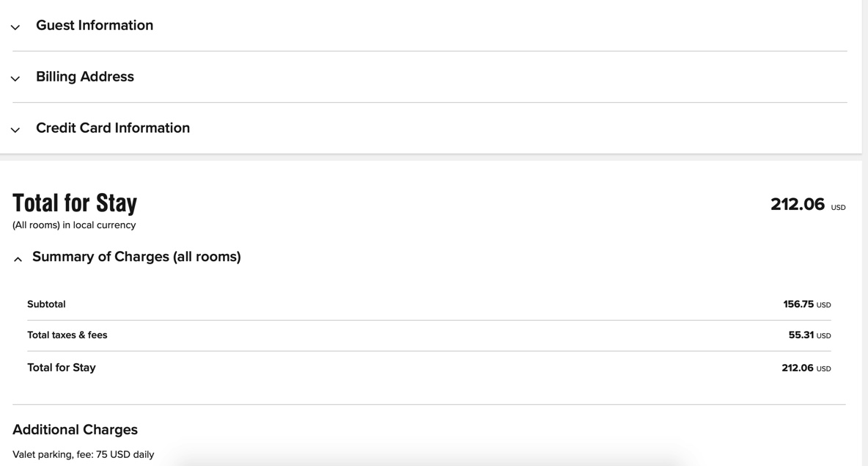The height and width of the screenshot is (466, 868).
Task: Expand the Guest Information chevron arrow
Action: (15, 27)
